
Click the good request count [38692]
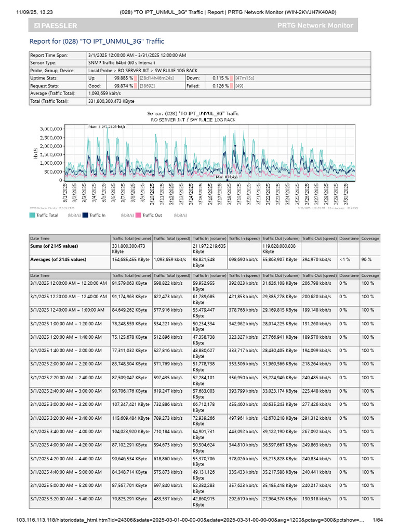[x=147, y=86]
